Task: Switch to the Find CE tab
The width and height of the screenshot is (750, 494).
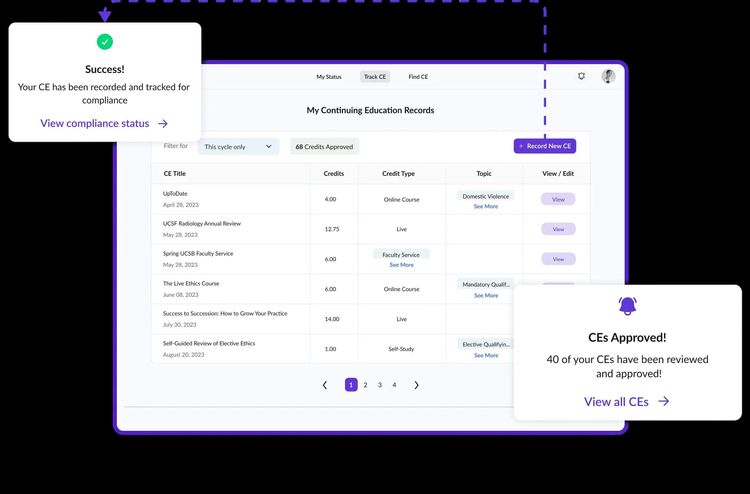Action: [x=418, y=77]
